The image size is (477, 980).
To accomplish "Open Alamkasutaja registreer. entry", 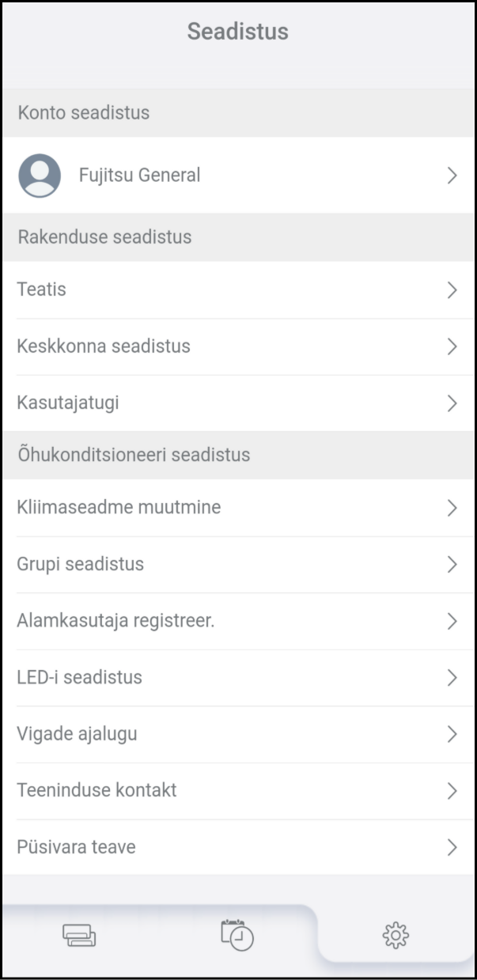I will [115, 621].
